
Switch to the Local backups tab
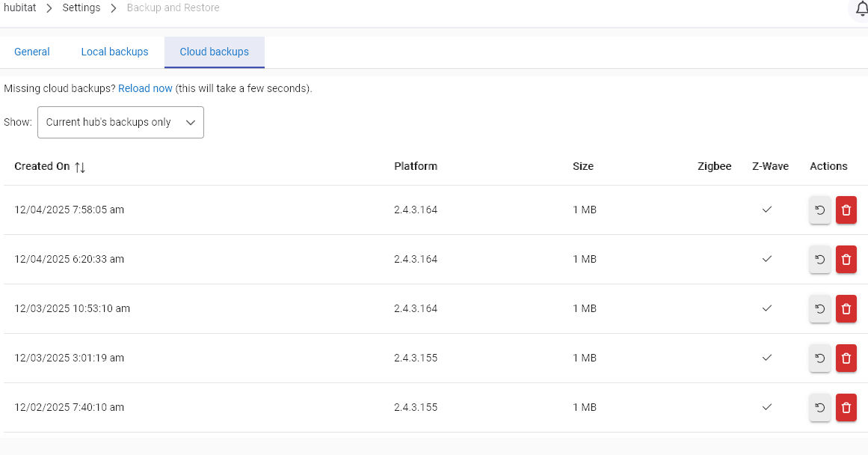[114, 52]
